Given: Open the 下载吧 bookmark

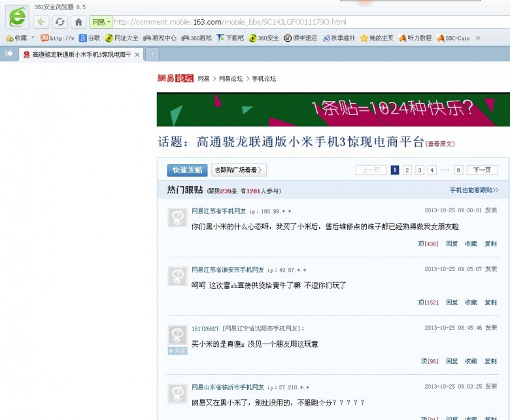Looking at the screenshot, I should (x=230, y=38).
